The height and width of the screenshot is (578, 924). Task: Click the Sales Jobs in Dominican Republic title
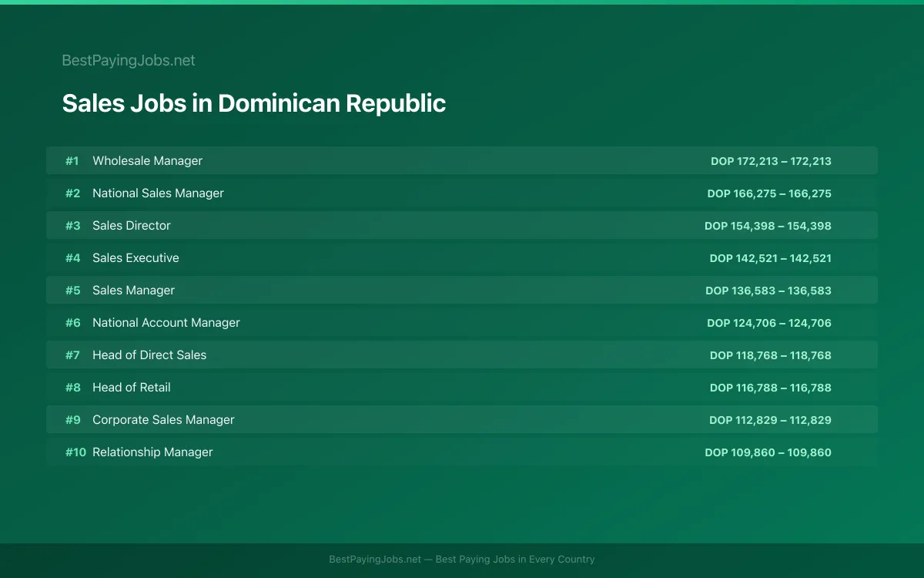pos(254,103)
